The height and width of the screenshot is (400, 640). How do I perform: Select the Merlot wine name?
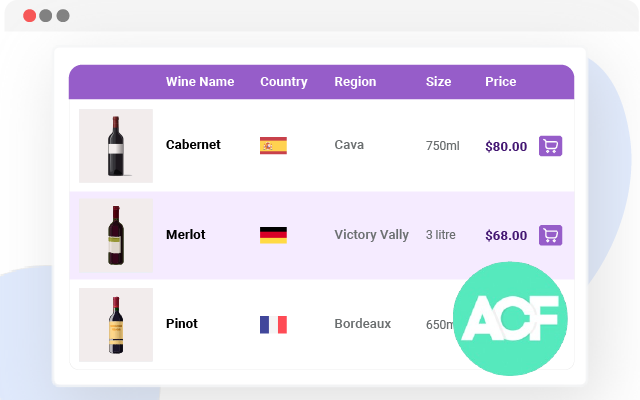click(x=186, y=235)
